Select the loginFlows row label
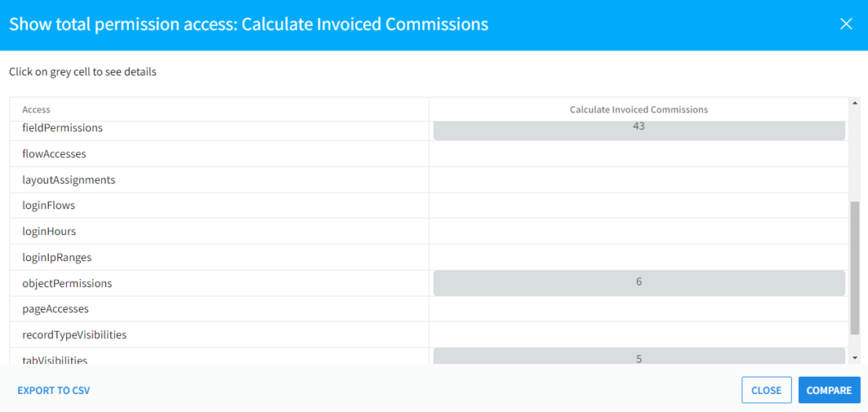The width and height of the screenshot is (868, 412). (49, 206)
